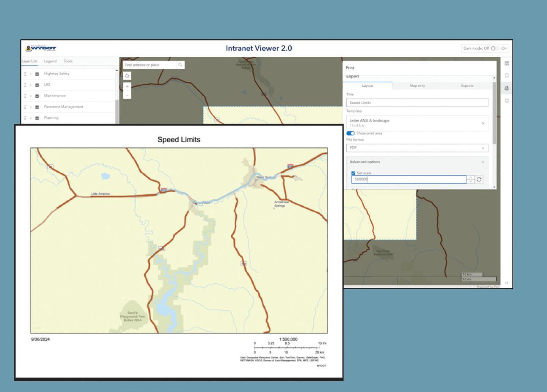Click the Devil's Playground-Twin Buttes WSA label

[133, 317]
